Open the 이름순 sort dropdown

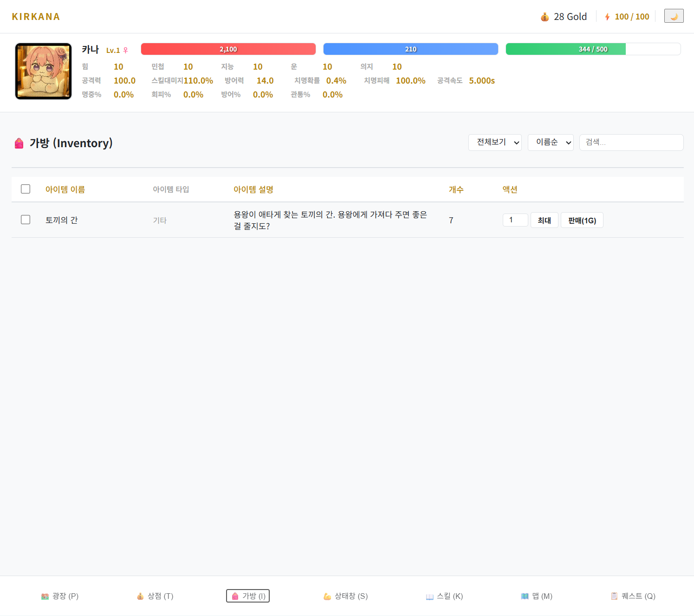[x=551, y=143]
